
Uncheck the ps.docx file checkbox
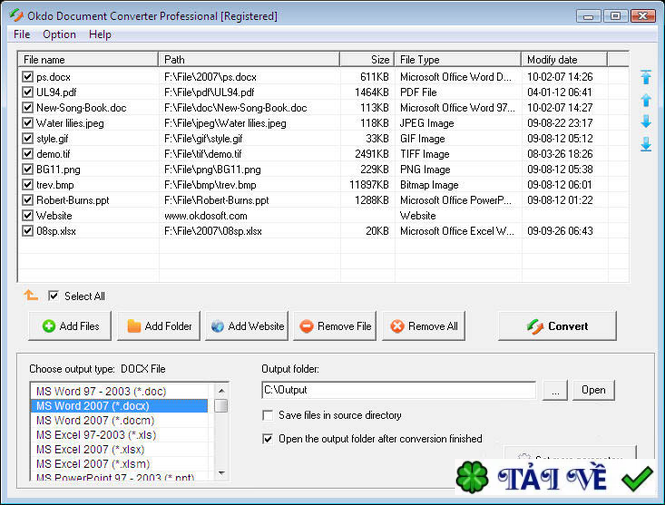(28, 77)
